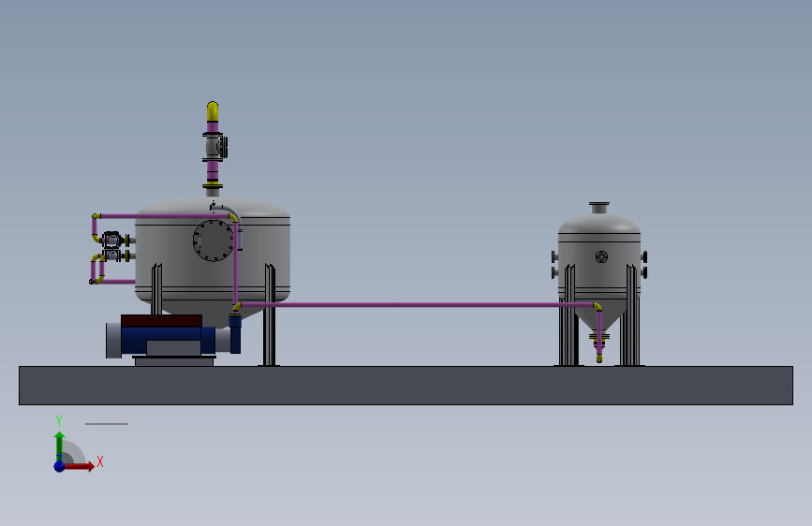Select the round sight port on the small vessel
812x526 pixels.
[601, 256]
